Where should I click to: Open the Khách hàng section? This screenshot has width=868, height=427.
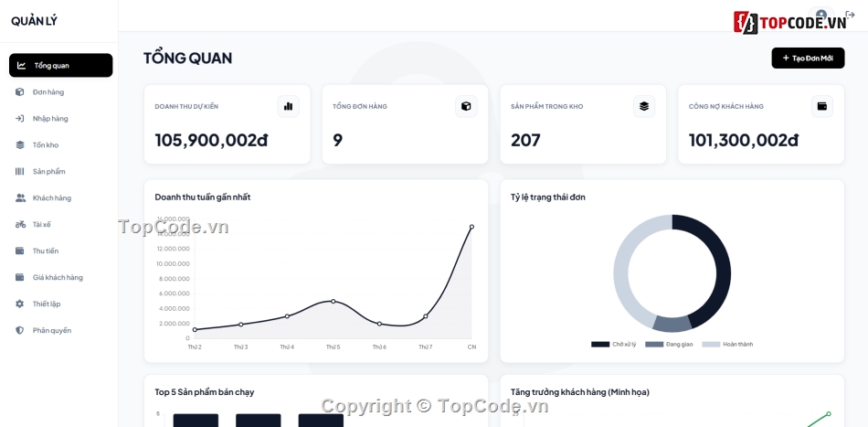61,197
